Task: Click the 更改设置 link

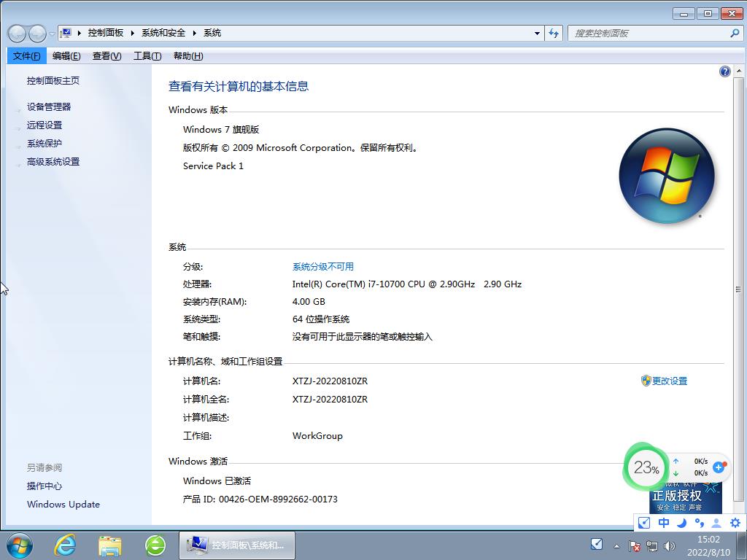Action: click(x=669, y=381)
